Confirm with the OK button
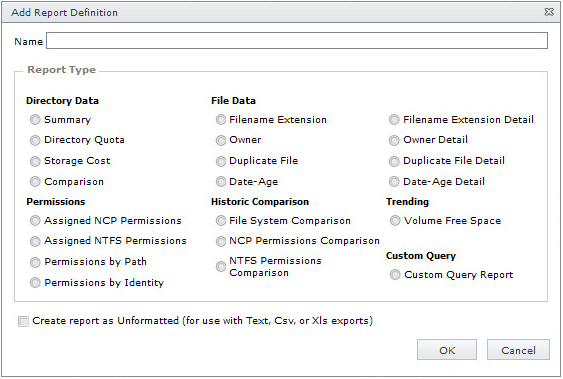The height and width of the screenshot is (379, 563). pyautogui.click(x=447, y=350)
